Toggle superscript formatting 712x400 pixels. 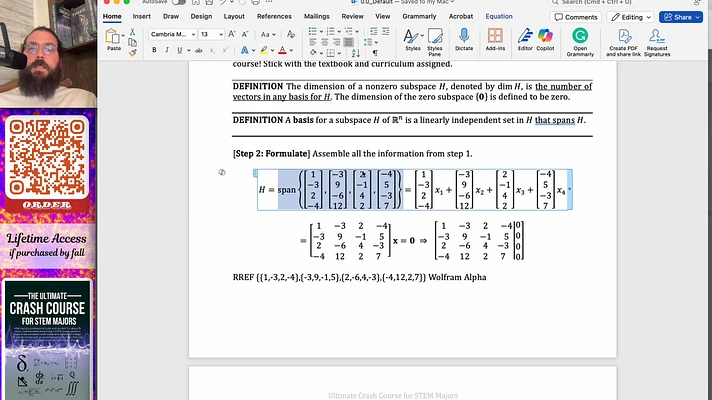pyautogui.click(x=224, y=50)
